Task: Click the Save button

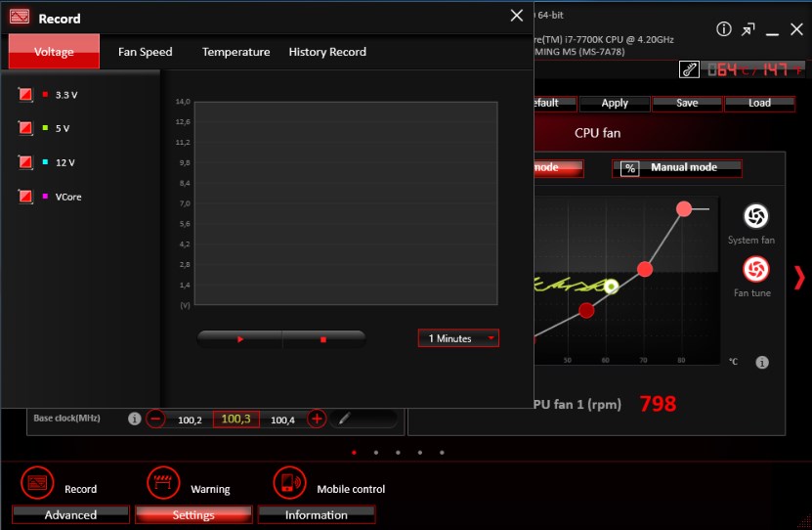Action: pos(687,103)
